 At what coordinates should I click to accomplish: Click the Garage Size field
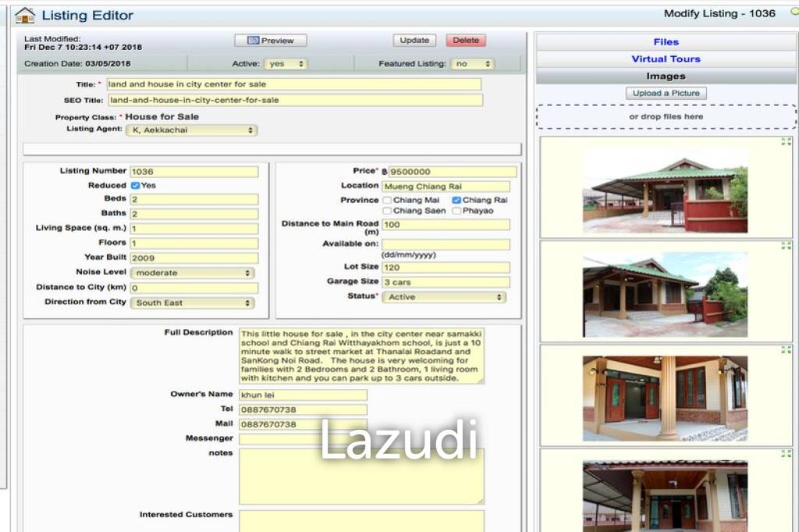pyautogui.click(x=446, y=282)
